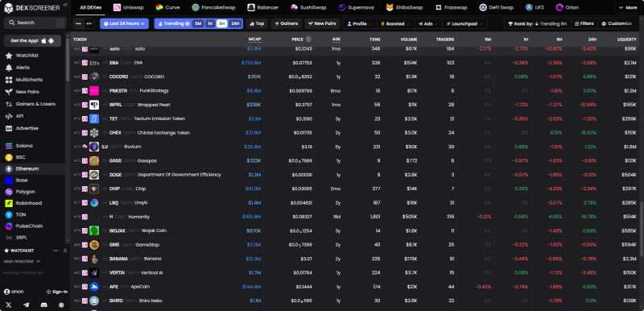Set trending timeframe to 24H
The image size is (644, 311).
click(x=235, y=24)
